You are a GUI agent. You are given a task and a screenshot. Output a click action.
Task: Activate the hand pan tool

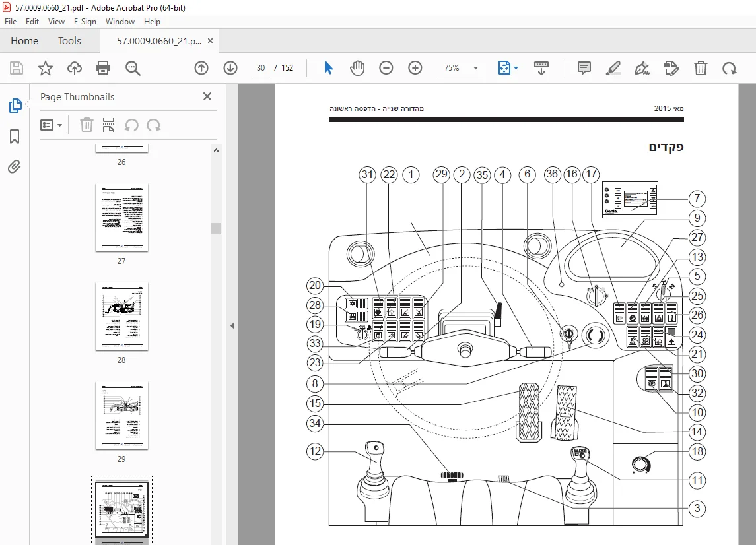[x=357, y=68]
